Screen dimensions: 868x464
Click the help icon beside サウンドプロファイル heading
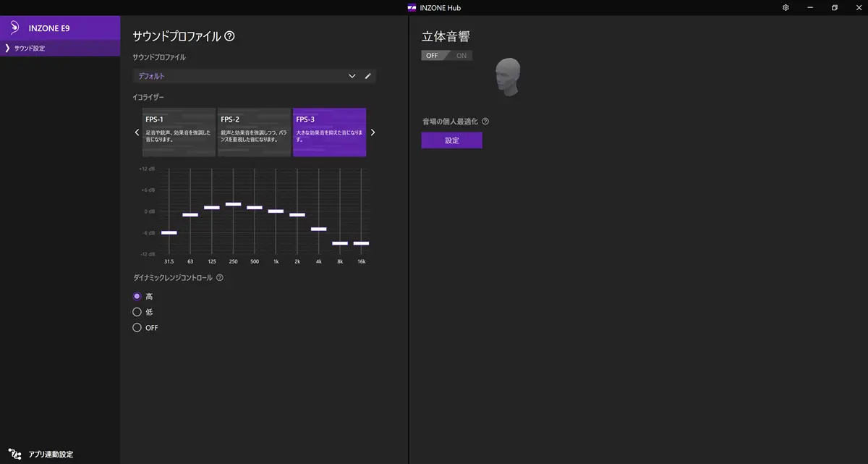pyautogui.click(x=229, y=36)
